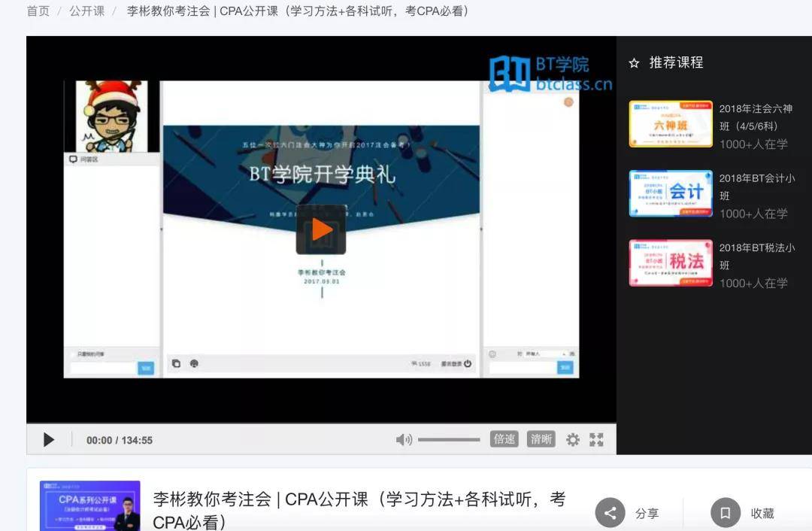Click the 收藏 label
Viewport: 812px width, 531px height.
click(762, 514)
